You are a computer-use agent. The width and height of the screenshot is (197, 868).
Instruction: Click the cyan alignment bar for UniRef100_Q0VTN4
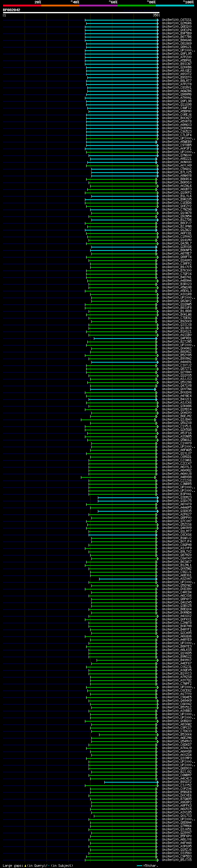pos(123,389)
